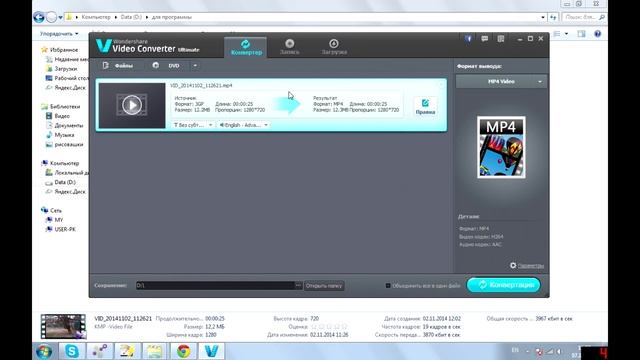
Task: Open Google Chrome from the taskbar
Action: click(183, 351)
